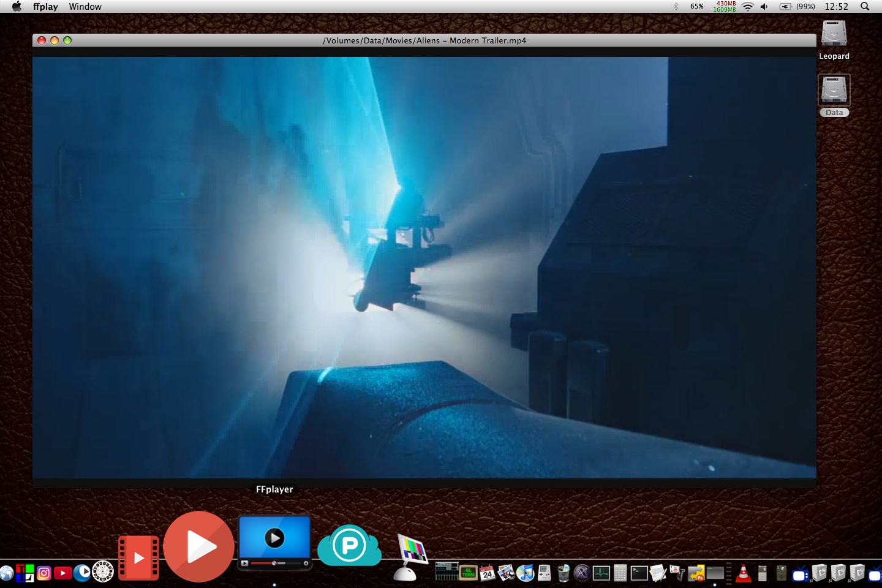Open the calendar icon showing 24
The image size is (882, 588).
488,573
